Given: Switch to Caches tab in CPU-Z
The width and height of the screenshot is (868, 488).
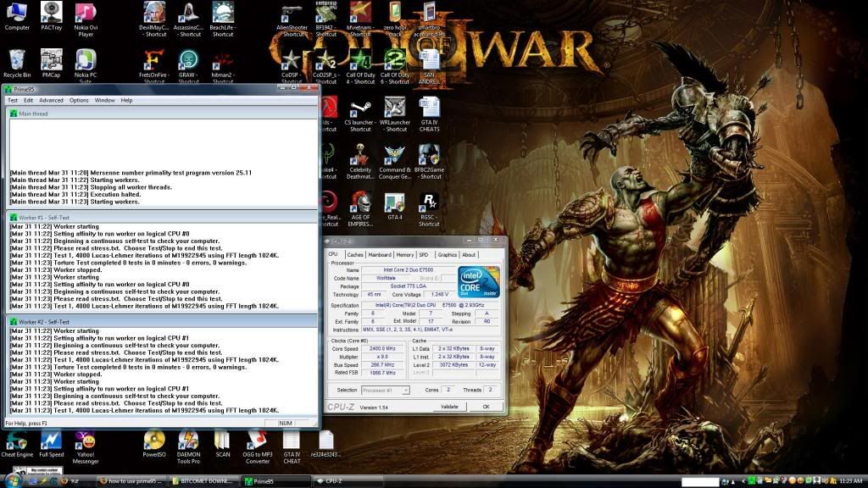Looking at the screenshot, I should [355, 254].
